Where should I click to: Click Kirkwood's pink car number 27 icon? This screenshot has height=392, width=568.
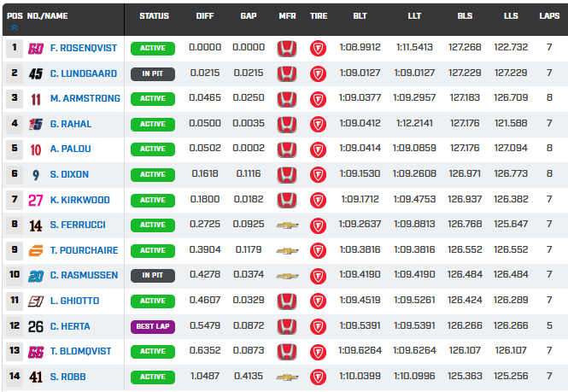[x=36, y=201]
